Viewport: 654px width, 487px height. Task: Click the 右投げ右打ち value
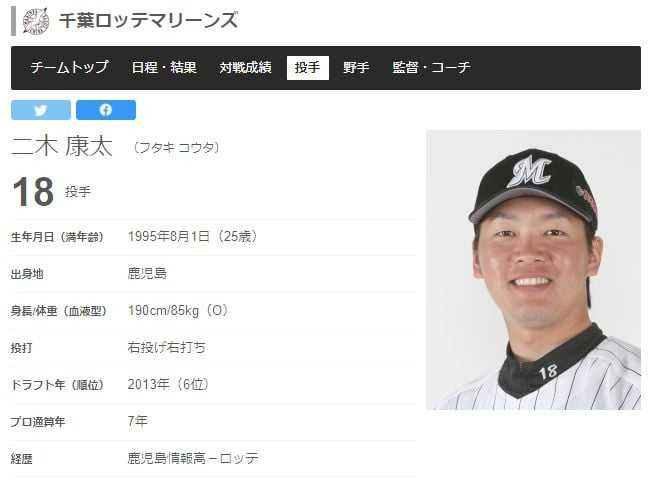pos(166,347)
